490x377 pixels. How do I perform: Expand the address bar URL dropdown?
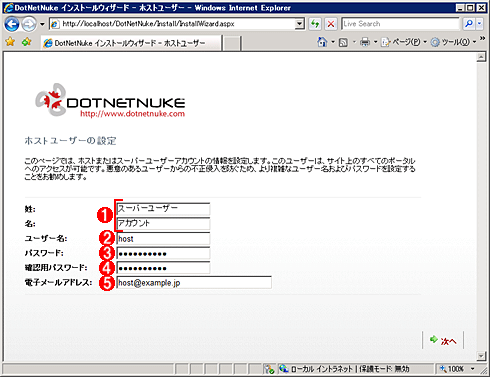coord(300,24)
